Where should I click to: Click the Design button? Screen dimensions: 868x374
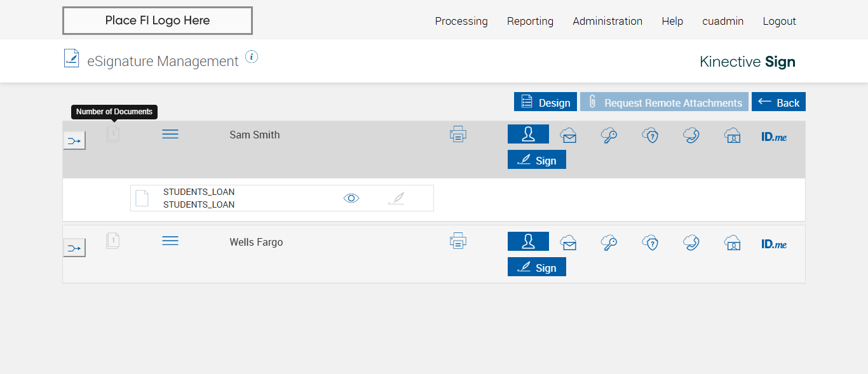coord(545,102)
